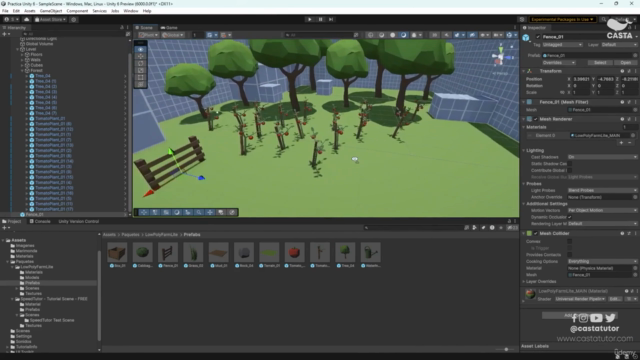Screen dimensions: 640x360
Task: Open the GameObject menu
Action: click(51, 11)
